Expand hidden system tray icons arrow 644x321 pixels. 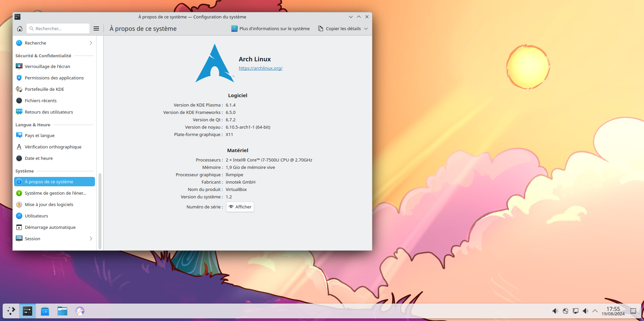pos(595,311)
